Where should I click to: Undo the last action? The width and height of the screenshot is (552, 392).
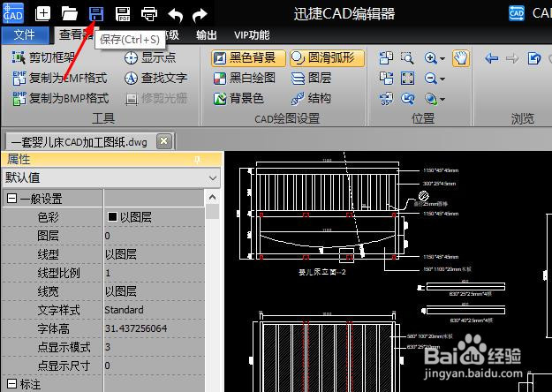click(176, 15)
